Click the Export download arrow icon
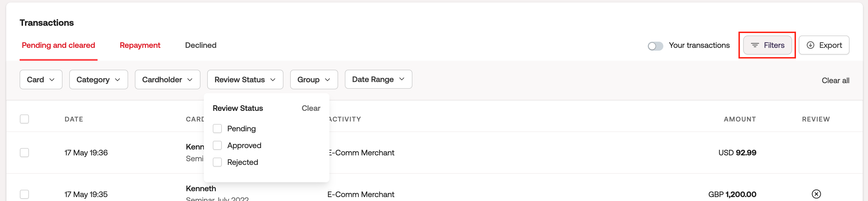This screenshot has width=868, height=201. [x=810, y=45]
